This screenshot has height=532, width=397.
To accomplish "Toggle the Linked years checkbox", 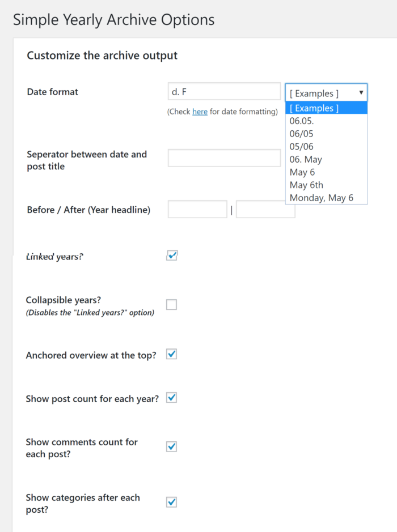I will coord(171,256).
